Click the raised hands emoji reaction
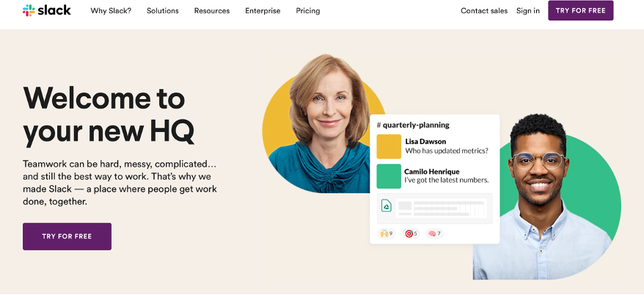644x295 pixels. click(387, 234)
